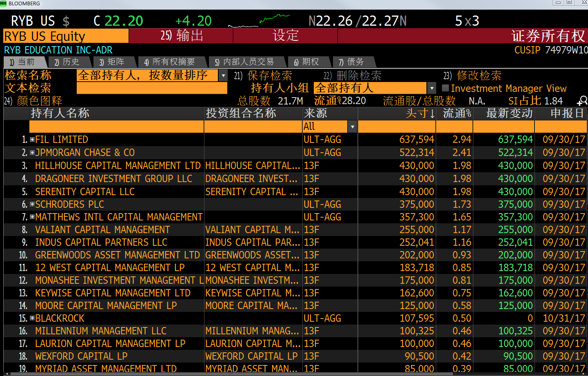Click the 头寸 filter input field
Screen dimensions: 588x376
[x=397, y=127]
